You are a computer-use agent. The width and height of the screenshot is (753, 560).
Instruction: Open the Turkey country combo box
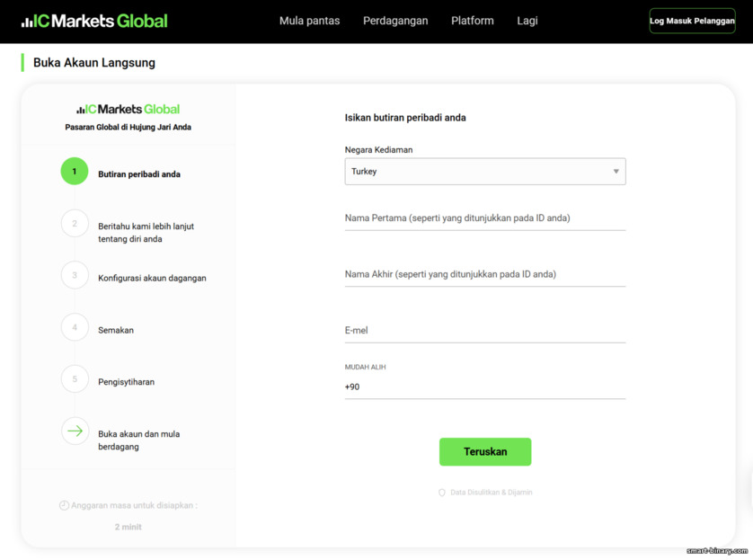click(x=485, y=172)
